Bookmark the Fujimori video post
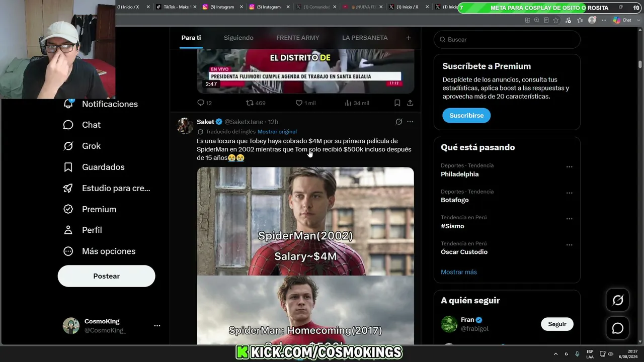 (x=397, y=103)
